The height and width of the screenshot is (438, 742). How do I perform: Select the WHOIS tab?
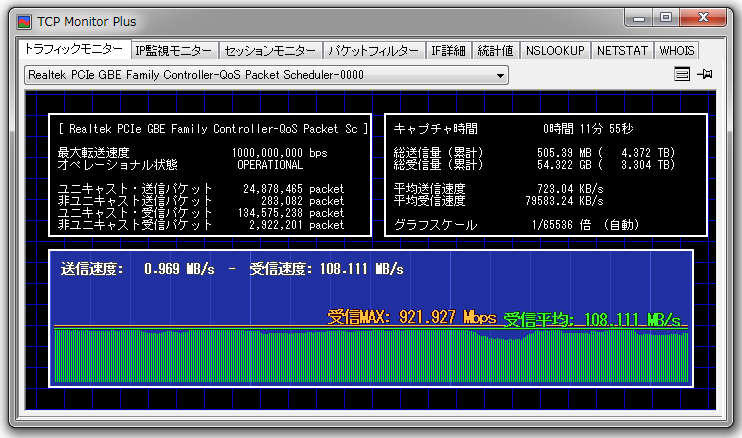676,51
